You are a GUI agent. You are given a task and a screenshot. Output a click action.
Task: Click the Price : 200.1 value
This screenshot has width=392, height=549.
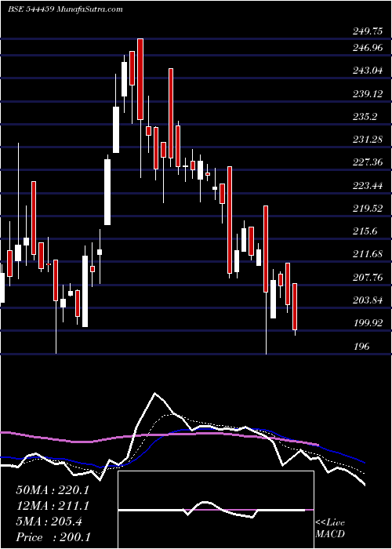pos(53,537)
